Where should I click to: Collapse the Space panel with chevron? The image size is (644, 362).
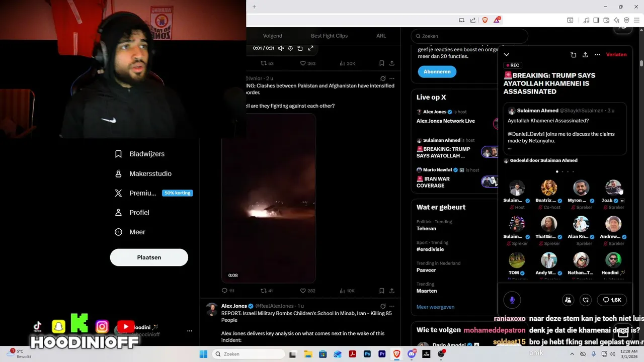pyautogui.click(x=507, y=55)
